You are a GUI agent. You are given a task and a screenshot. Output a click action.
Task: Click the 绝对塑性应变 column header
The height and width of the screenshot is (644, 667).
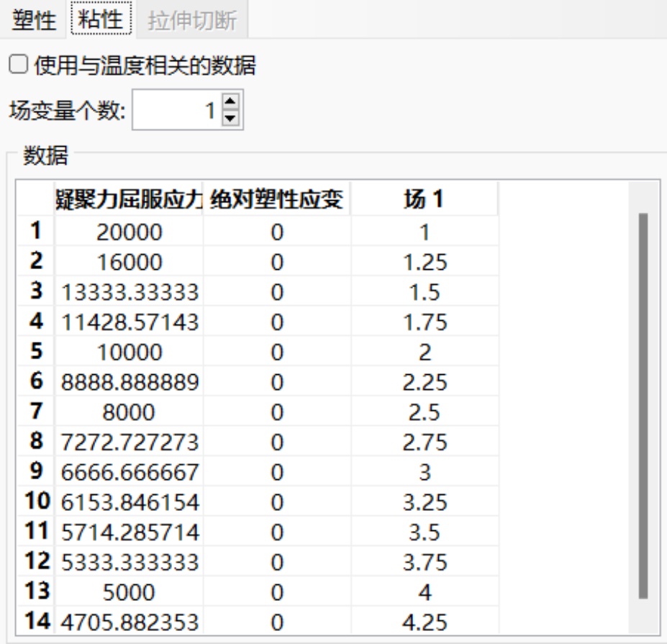tap(277, 199)
